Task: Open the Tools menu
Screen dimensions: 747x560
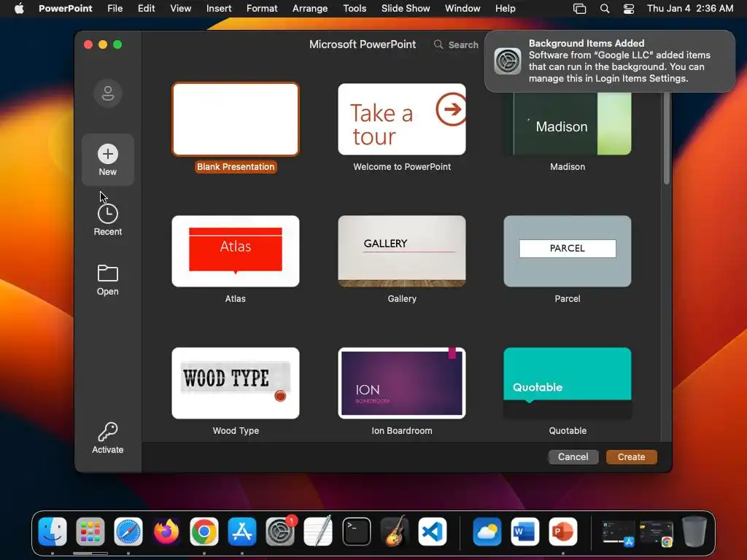Action: tap(355, 9)
